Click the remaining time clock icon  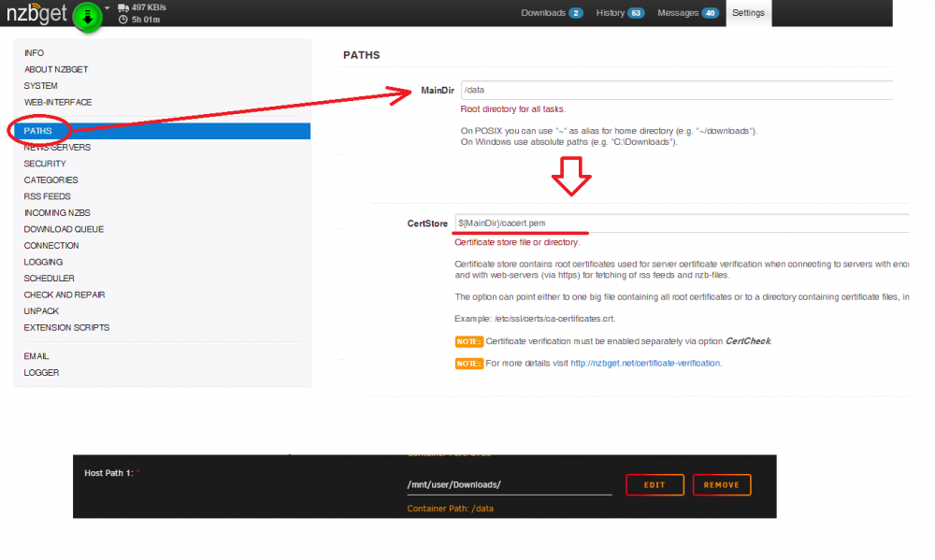123,20
